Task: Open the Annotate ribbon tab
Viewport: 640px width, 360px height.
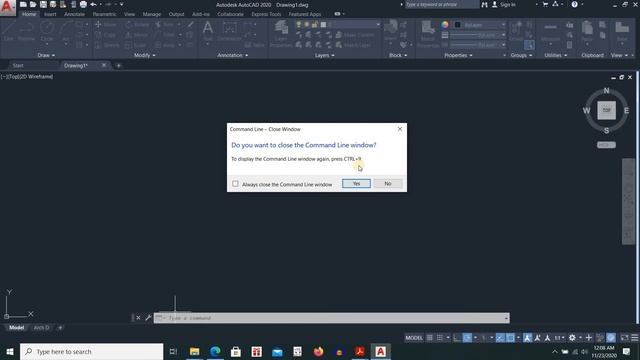Action: tap(74, 14)
